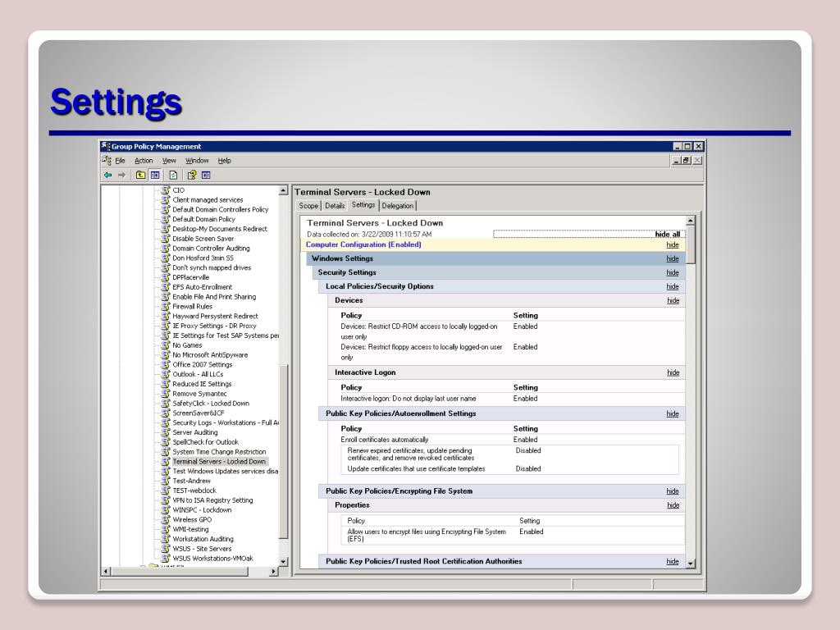The image size is (840, 630).
Task: Switch to the Delegation tab
Action: [398, 206]
